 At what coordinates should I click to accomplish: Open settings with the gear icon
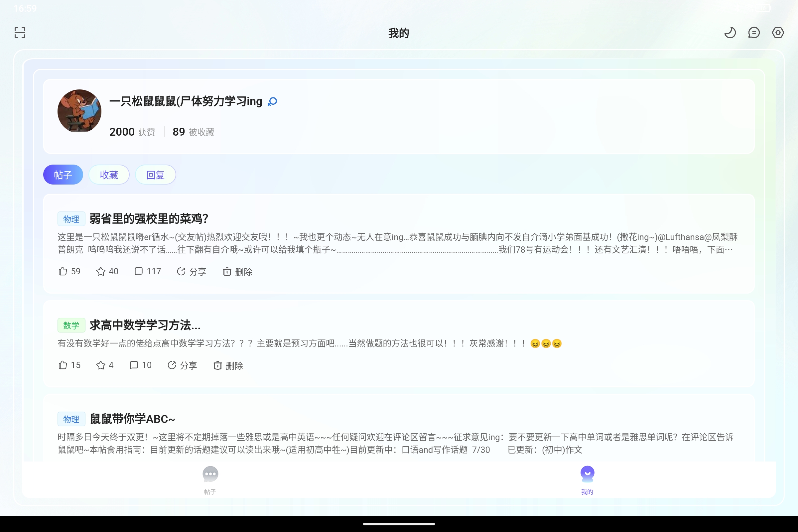point(778,32)
